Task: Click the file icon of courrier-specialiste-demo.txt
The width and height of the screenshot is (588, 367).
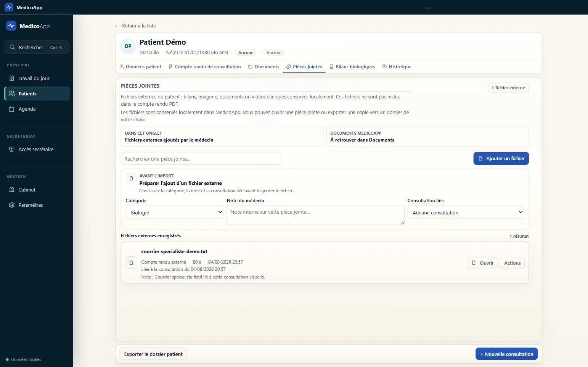Action: click(x=131, y=262)
